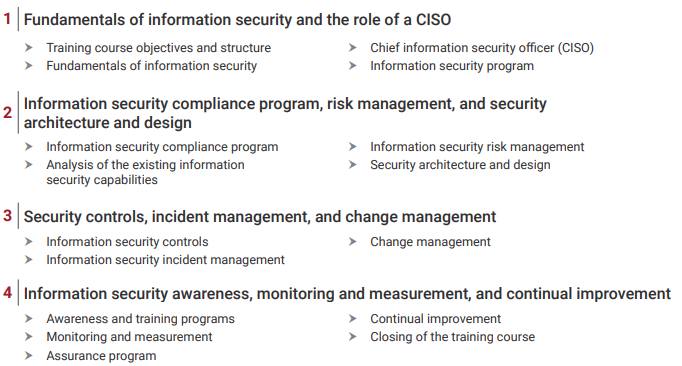Click the arrow bullet before Security architecture and design
682x366 pixels.
point(353,165)
